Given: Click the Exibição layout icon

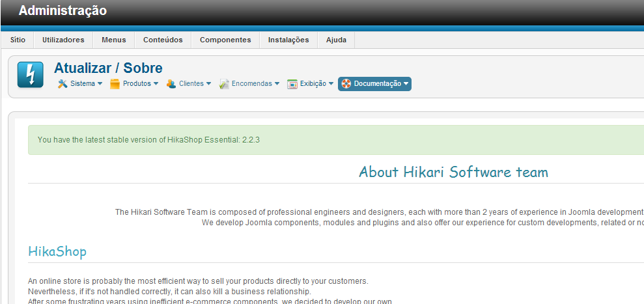Looking at the screenshot, I should click(292, 84).
